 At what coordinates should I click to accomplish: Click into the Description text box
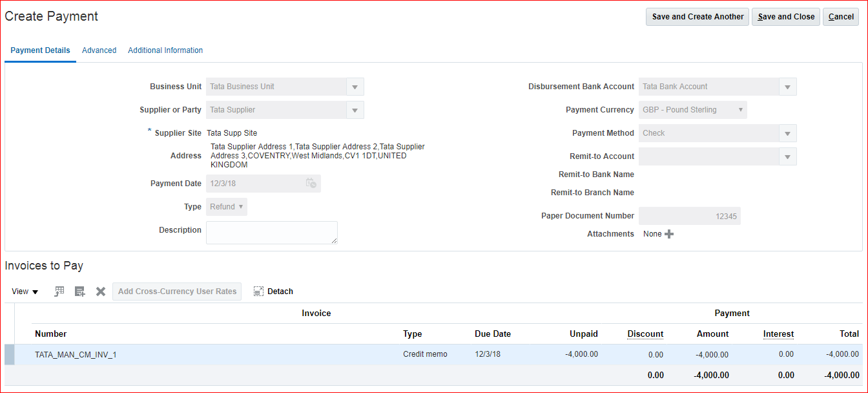point(271,233)
